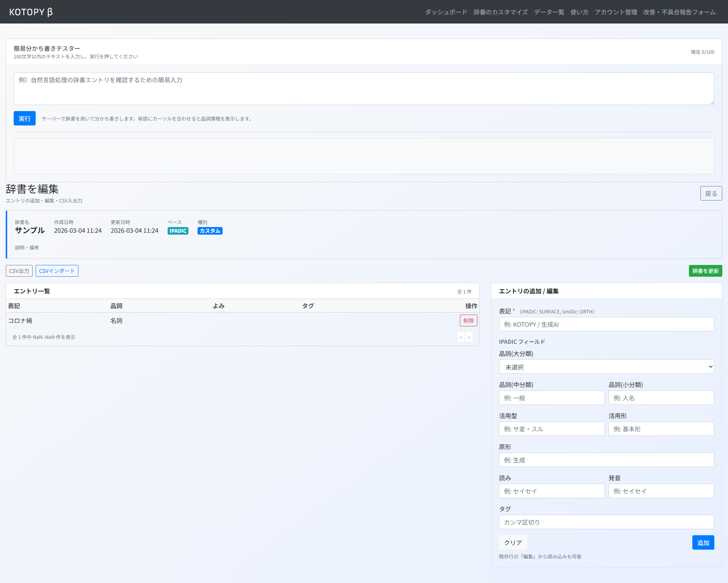Open 辞書のカスタマイズ menu item
This screenshot has height=583, width=728.
pyautogui.click(x=500, y=12)
